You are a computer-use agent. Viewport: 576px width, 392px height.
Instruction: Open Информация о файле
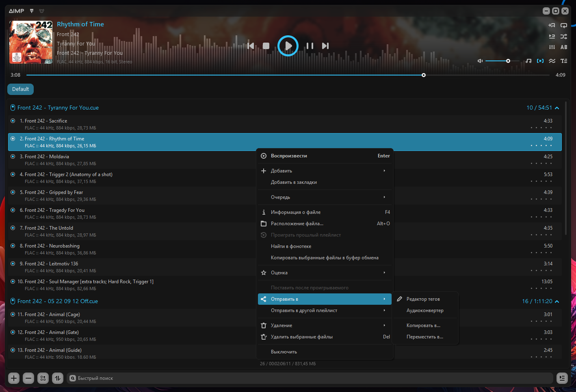tap(325, 212)
